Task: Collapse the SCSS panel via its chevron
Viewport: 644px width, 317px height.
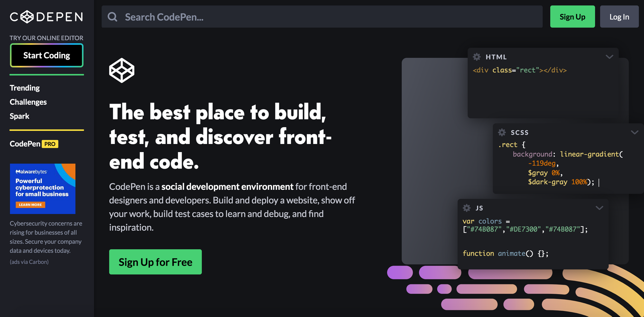Action: tap(634, 132)
